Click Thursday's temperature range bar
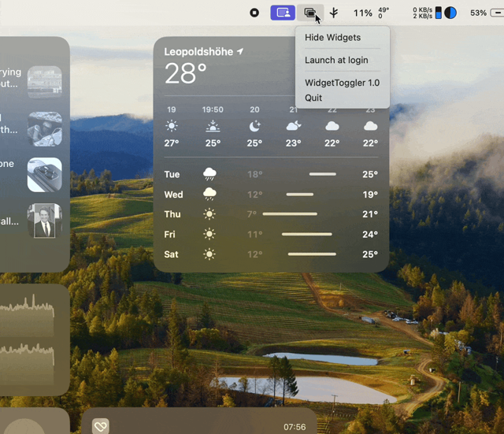 coord(290,213)
